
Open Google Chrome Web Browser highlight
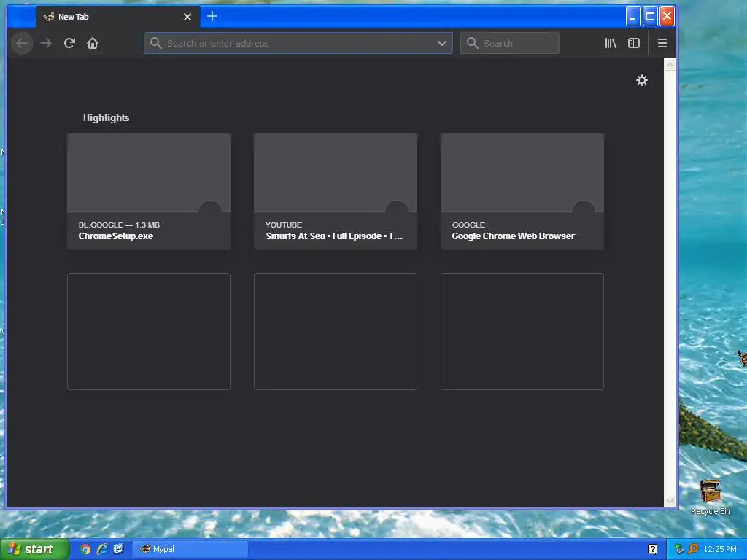point(522,192)
